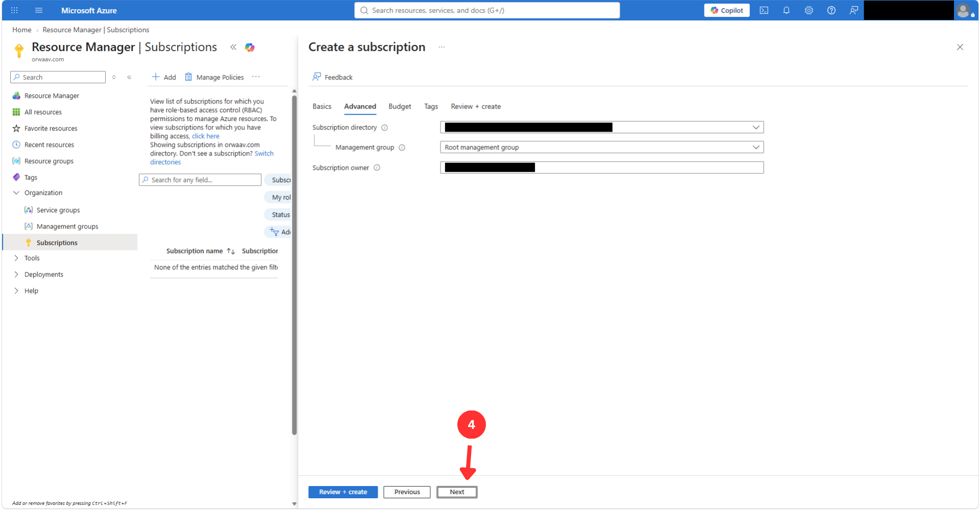The width and height of the screenshot is (980, 510).
Task: Open more commands ellipsis after Manage Policies
Action: coord(256,77)
